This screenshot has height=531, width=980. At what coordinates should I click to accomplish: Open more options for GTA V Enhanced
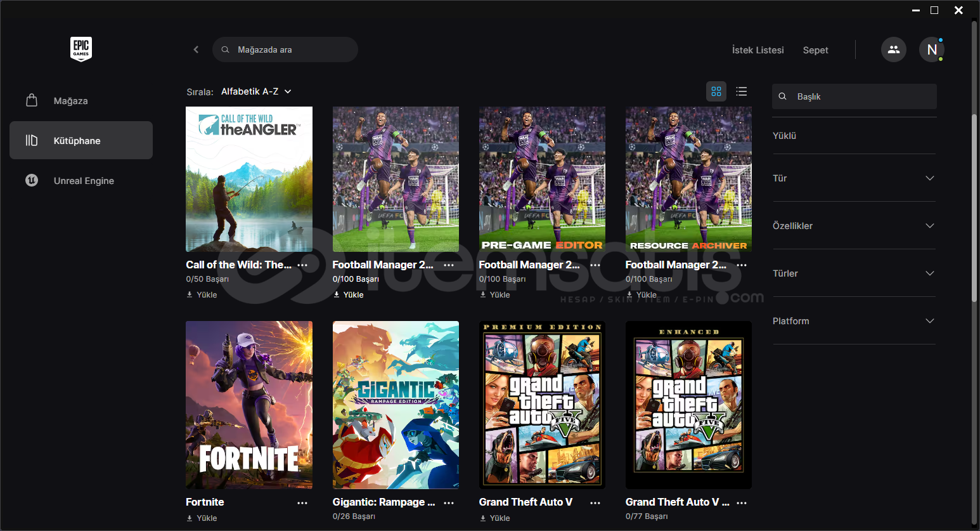[742, 502]
